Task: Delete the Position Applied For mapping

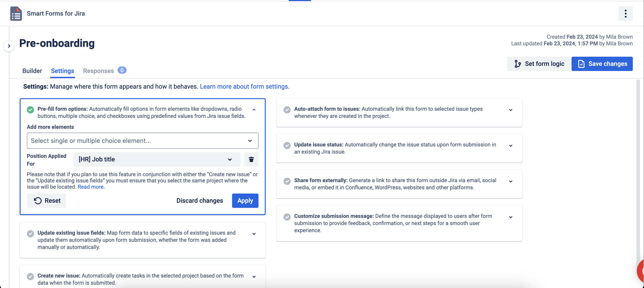Action: [251, 159]
